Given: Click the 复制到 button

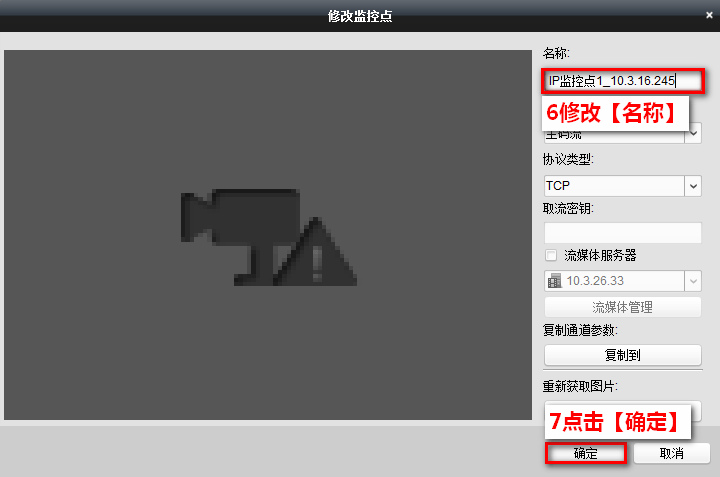Looking at the screenshot, I should 622,355.
